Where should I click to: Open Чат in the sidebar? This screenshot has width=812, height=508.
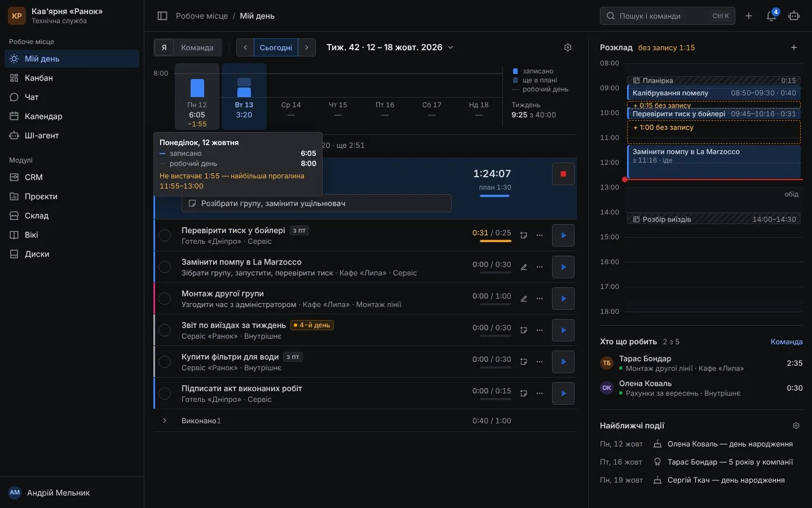coord(72,97)
